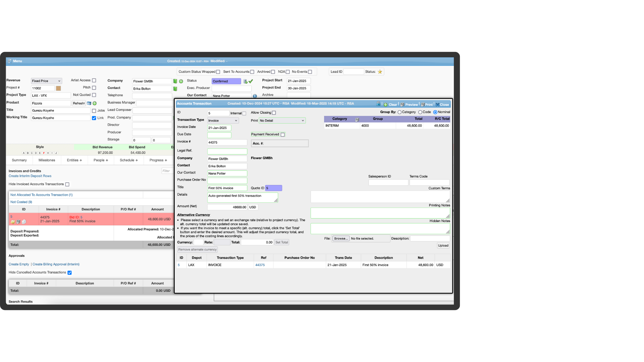
Task: Uncheck Hide Cancelled Accounts Transactions
Action: (70, 273)
